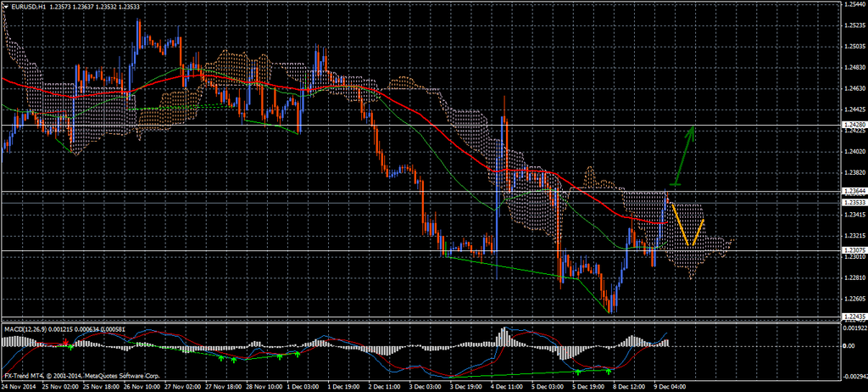This screenshot has height=392, width=868.
Task: Click the rightmost green arrow in MACD window
Action: click(x=609, y=370)
